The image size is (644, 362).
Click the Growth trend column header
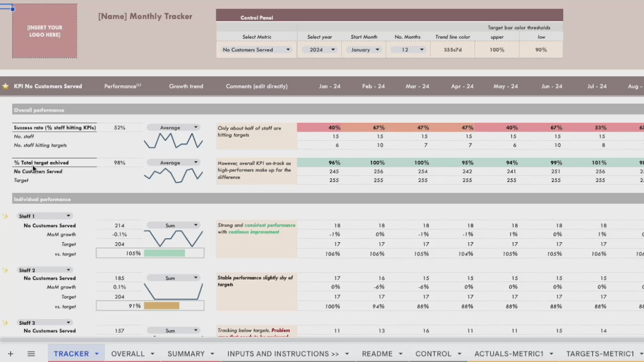[186, 86]
